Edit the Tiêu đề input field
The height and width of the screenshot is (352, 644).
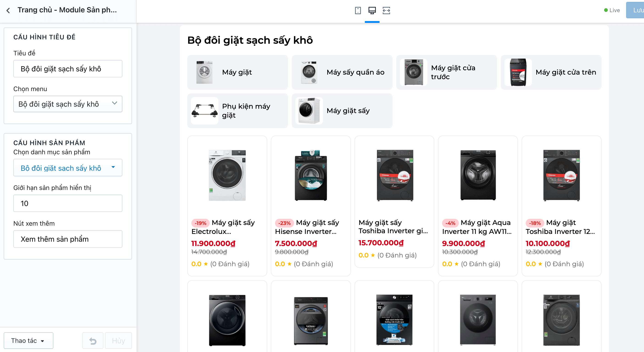click(68, 69)
